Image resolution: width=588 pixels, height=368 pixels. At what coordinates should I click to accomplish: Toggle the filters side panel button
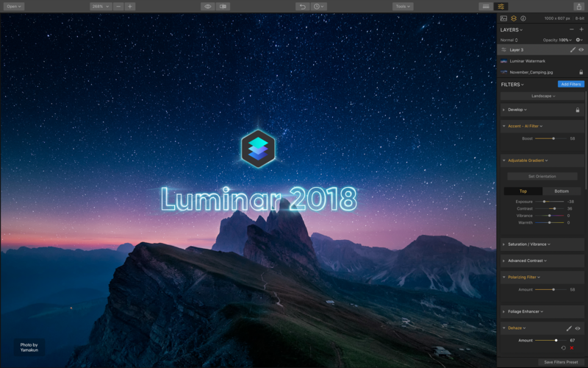click(501, 6)
